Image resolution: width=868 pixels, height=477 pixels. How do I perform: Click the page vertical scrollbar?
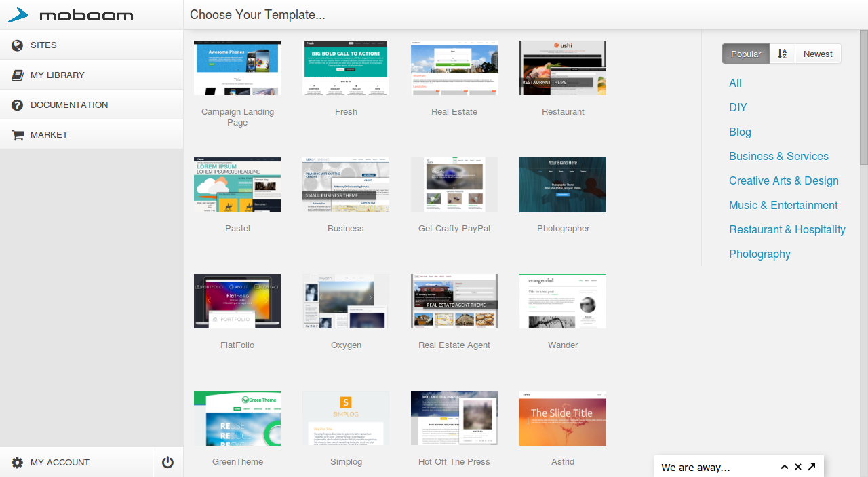863,95
